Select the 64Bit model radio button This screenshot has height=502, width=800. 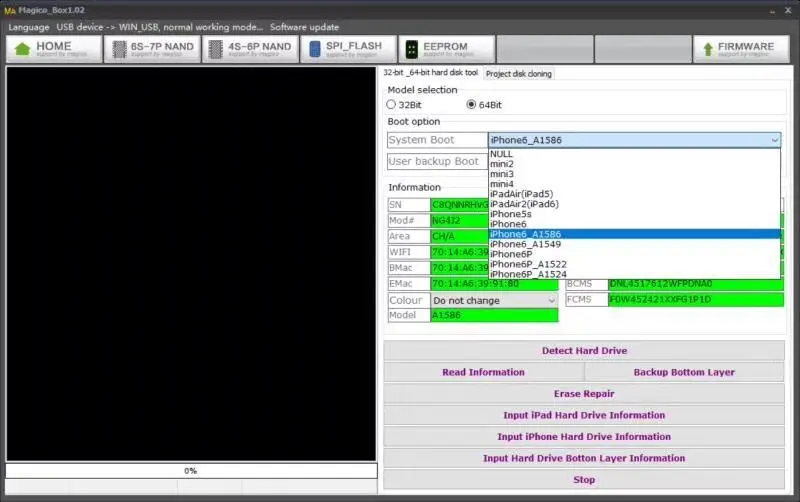click(471, 104)
